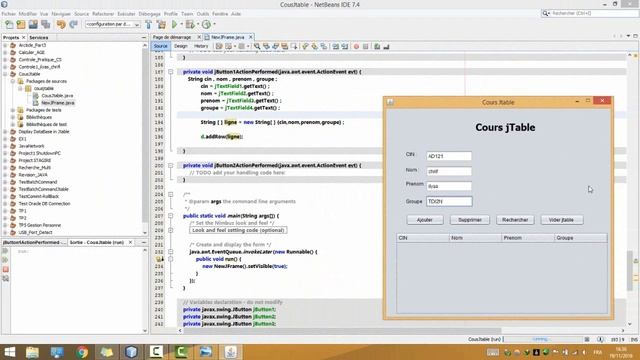Open the Debug Project dropdown arrow
Image resolution: width=640 pixels, height=360 pixels.
tap(198, 24)
